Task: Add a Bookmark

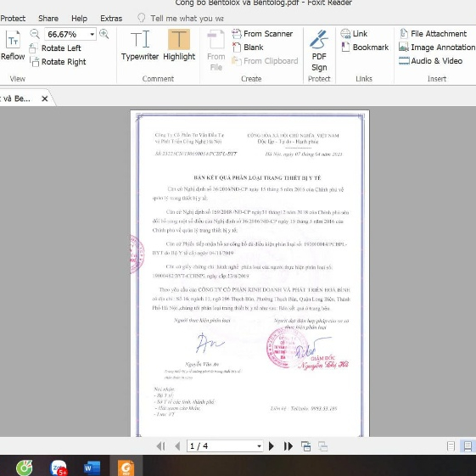Action: [x=365, y=48]
